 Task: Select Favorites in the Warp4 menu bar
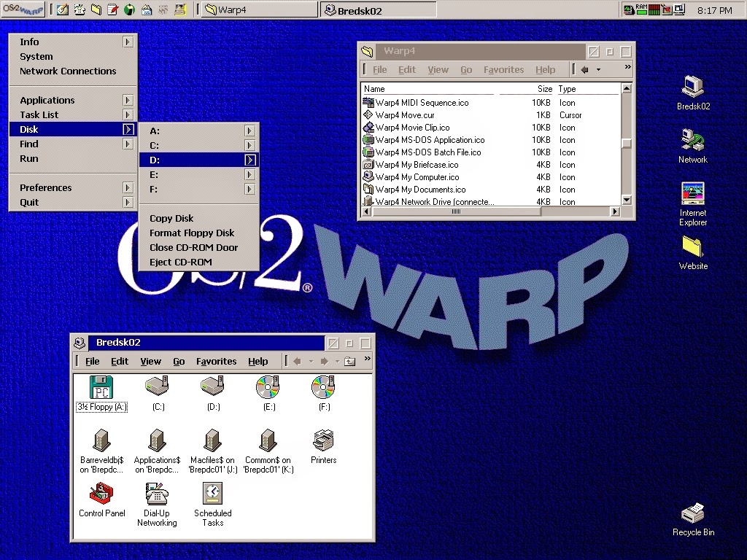(503, 69)
